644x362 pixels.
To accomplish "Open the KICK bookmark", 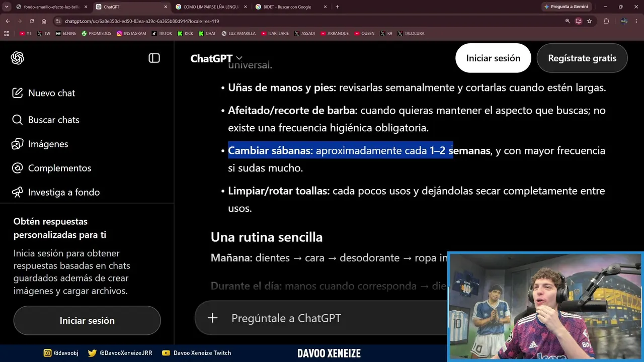I will click(186, 34).
